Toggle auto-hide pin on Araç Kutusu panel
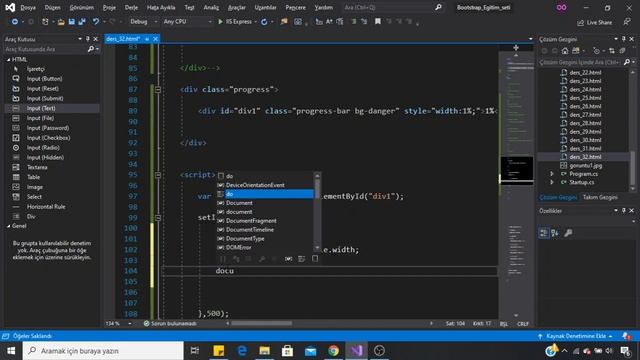This screenshot has width=640, height=360. point(87,39)
